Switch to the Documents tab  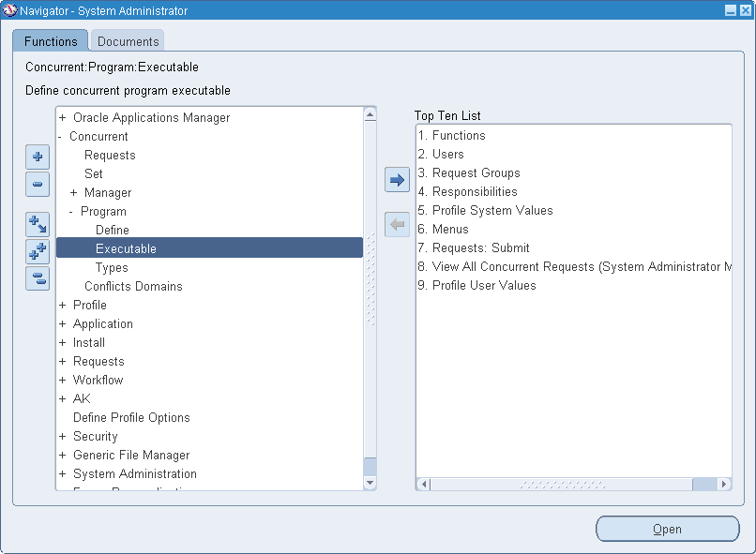pyautogui.click(x=128, y=41)
